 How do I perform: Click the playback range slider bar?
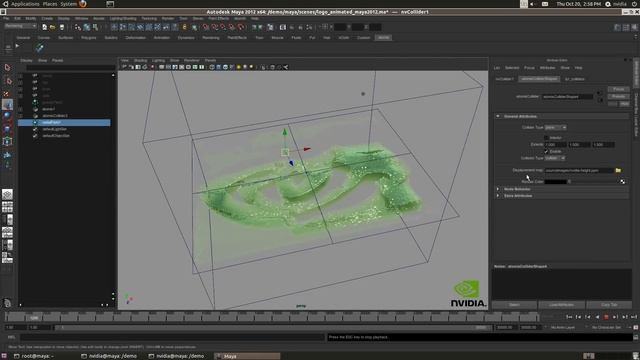pos(272,327)
